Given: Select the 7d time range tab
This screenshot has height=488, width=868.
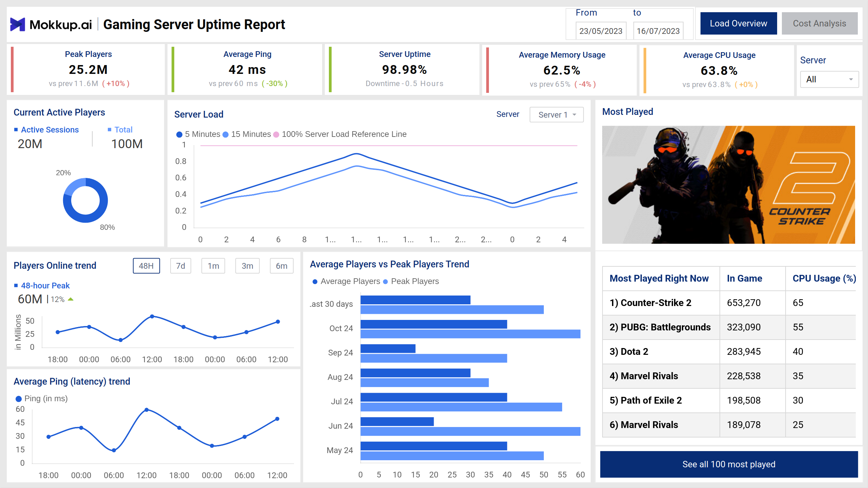Looking at the screenshot, I should click(180, 266).
